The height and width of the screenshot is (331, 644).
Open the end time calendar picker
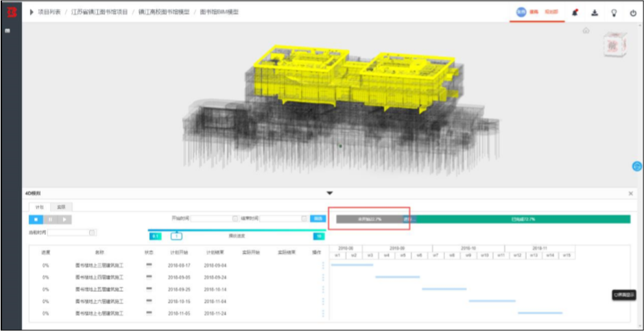[304, 219]
